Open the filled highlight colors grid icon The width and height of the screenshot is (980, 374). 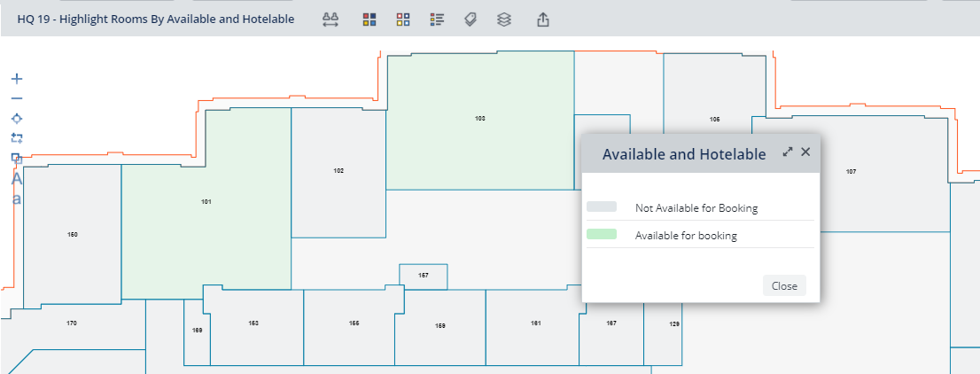coord(370,19)
